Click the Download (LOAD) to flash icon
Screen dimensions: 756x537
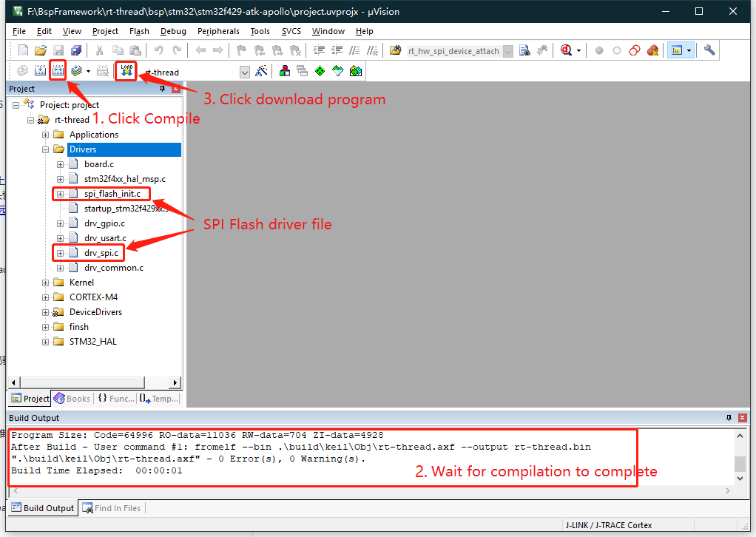[x=126, y=71]
